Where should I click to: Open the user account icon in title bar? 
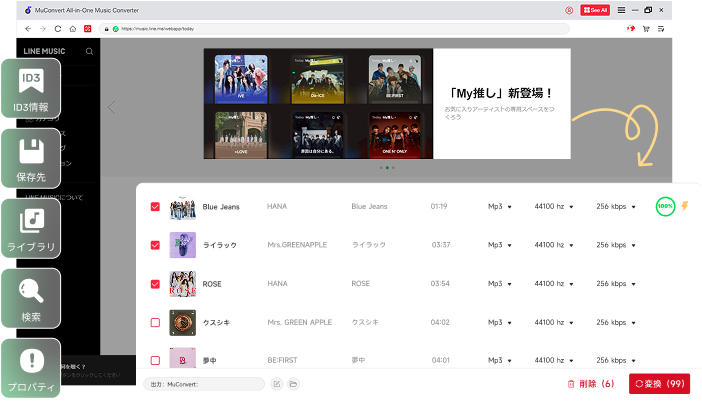(569, 10)
